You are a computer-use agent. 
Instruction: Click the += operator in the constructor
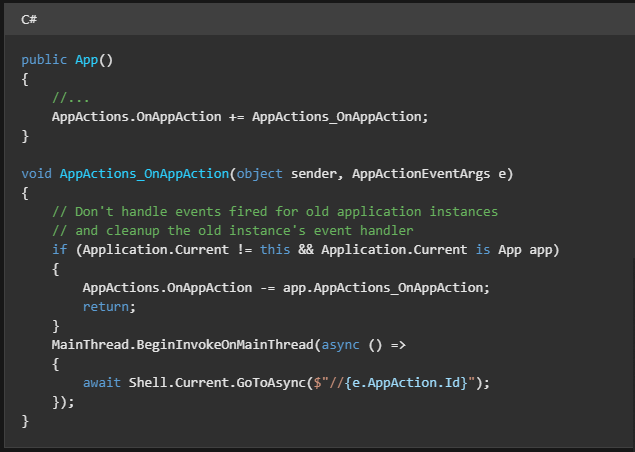coord(237,116)
